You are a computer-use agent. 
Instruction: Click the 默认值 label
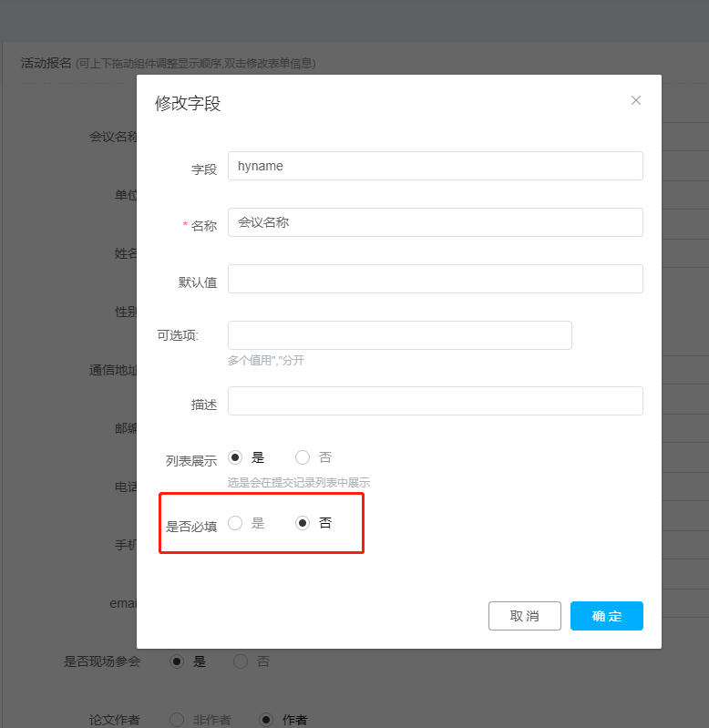click(198, 282)
